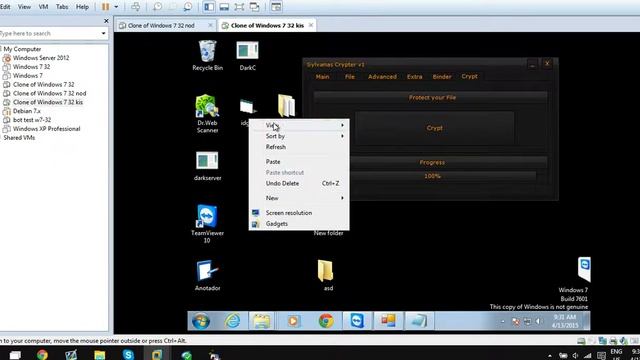Expand the New submenu
This screenshot has height=360, width=640.
coord(299,198)
